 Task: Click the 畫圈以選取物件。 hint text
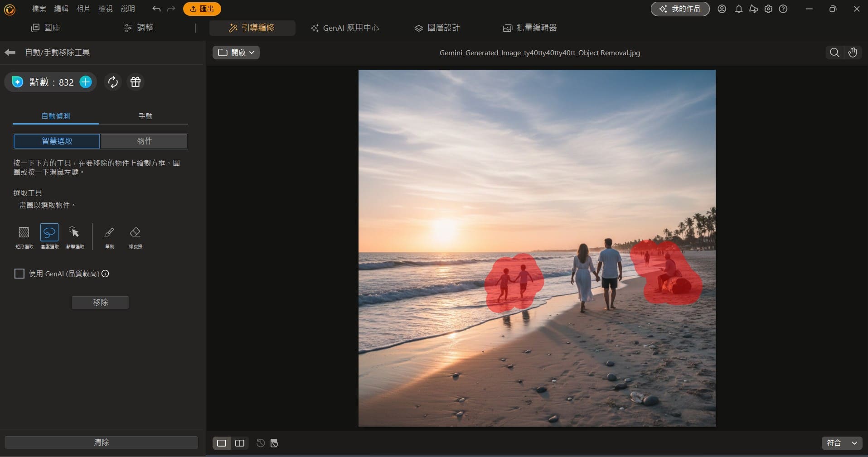tap(47, 205)
